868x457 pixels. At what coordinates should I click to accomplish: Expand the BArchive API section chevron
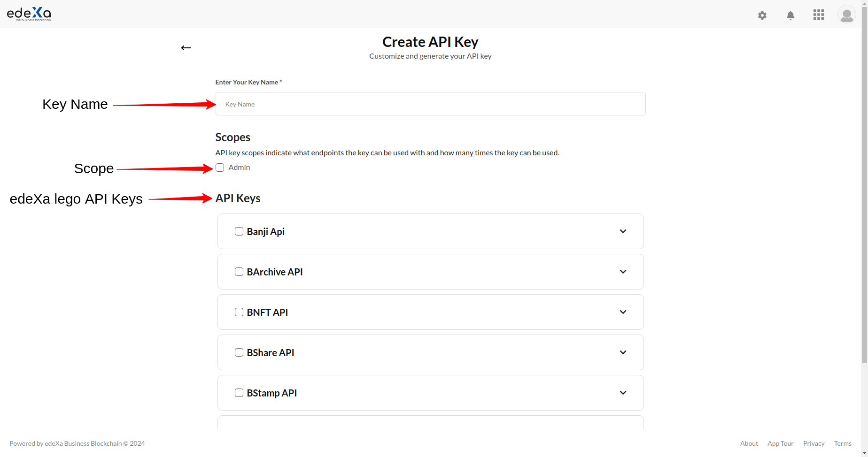[x=623, y=272]
